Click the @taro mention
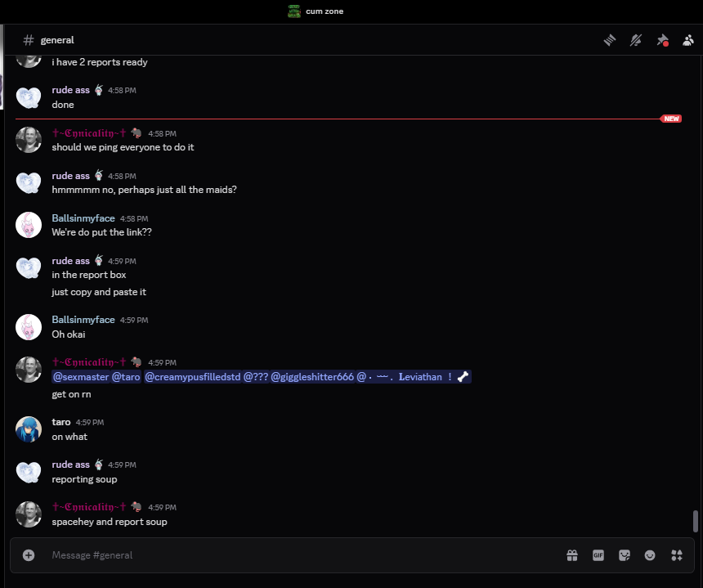 126,377
